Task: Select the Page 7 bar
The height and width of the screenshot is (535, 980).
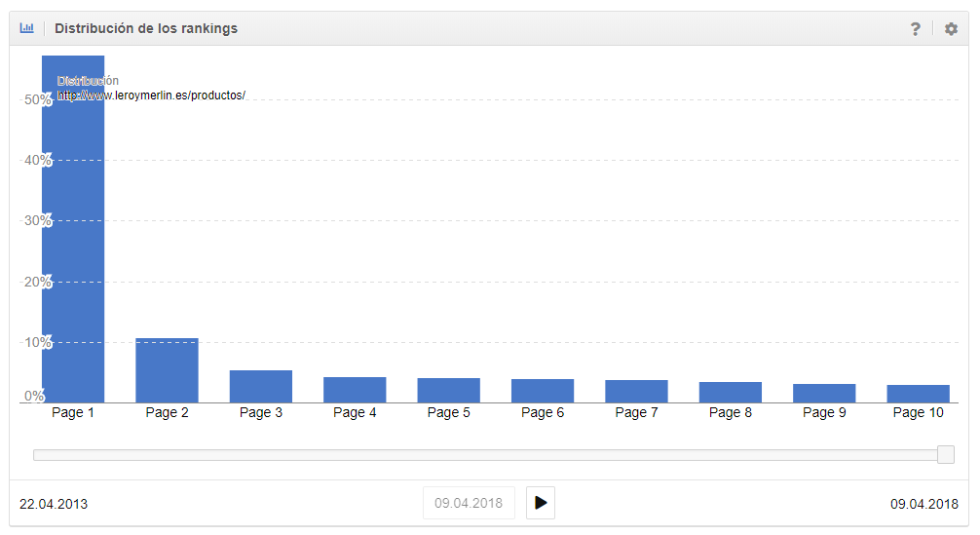Action: click(636, 391)
